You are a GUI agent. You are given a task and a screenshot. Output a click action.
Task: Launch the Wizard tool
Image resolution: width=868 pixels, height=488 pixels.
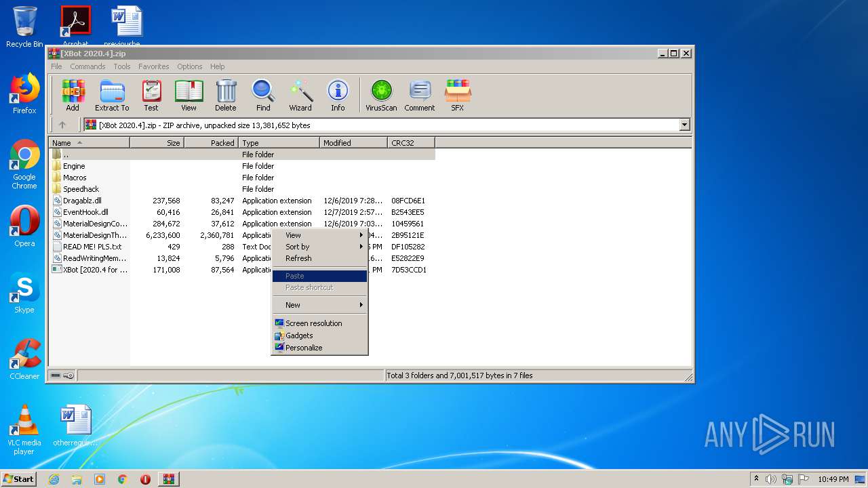tap(300, 95)
